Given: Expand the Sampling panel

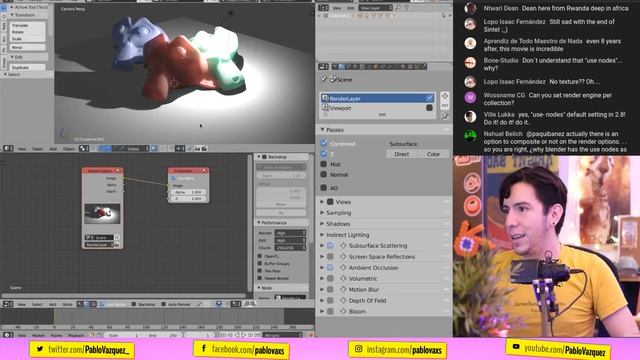Looking at the screenshot, I should tap(322, 213).
